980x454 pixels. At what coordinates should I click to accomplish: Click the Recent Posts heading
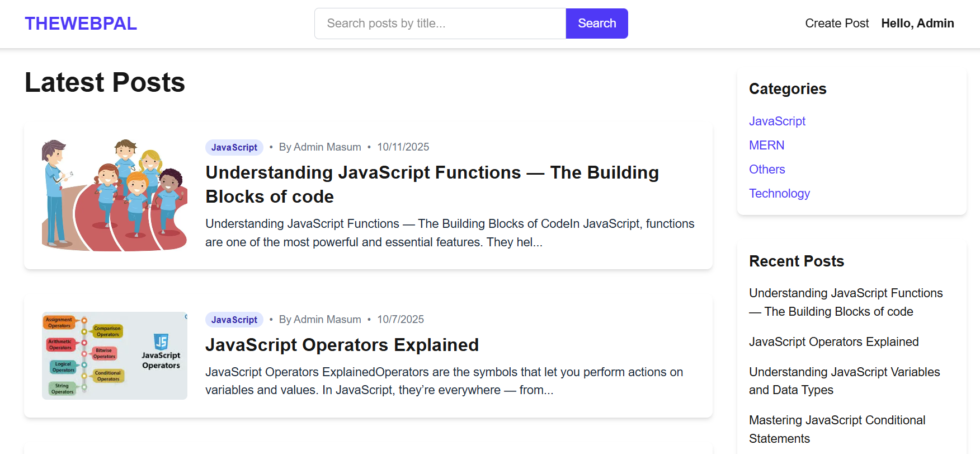tap(797, 261)
